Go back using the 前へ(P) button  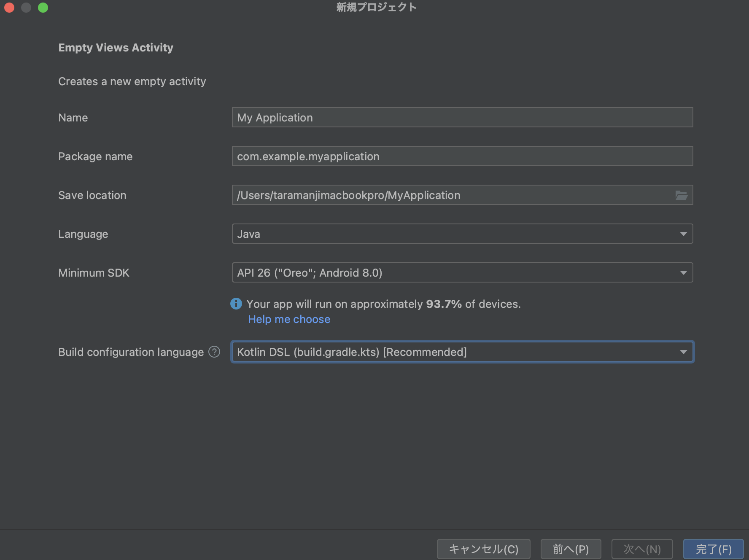[x=571, y=549]
